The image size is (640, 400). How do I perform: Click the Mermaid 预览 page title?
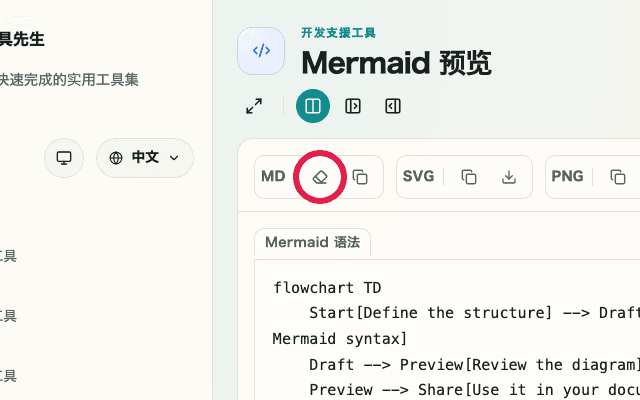(x=396, y=63)
